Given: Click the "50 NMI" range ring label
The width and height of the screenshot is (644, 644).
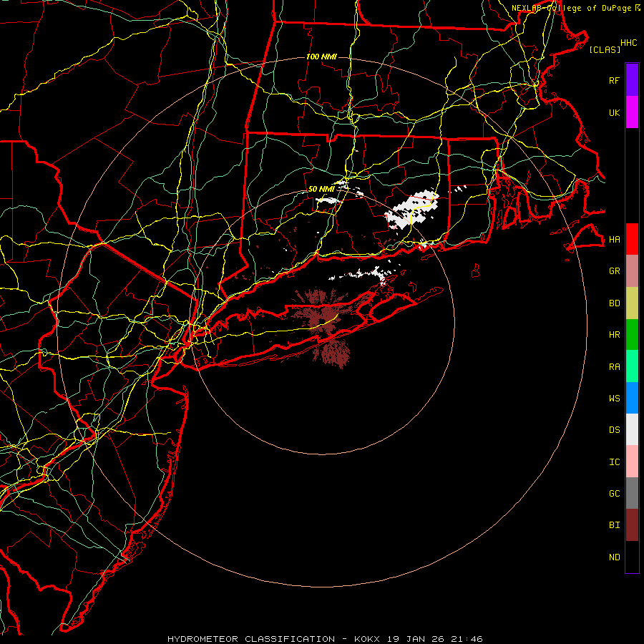Looking at the screenshot, I should [x=321, y=189].
